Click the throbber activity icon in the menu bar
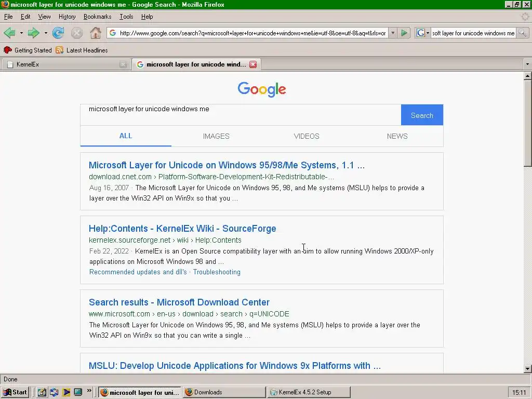Viewport: 532px width, 399px height. (x=525, y=16)
